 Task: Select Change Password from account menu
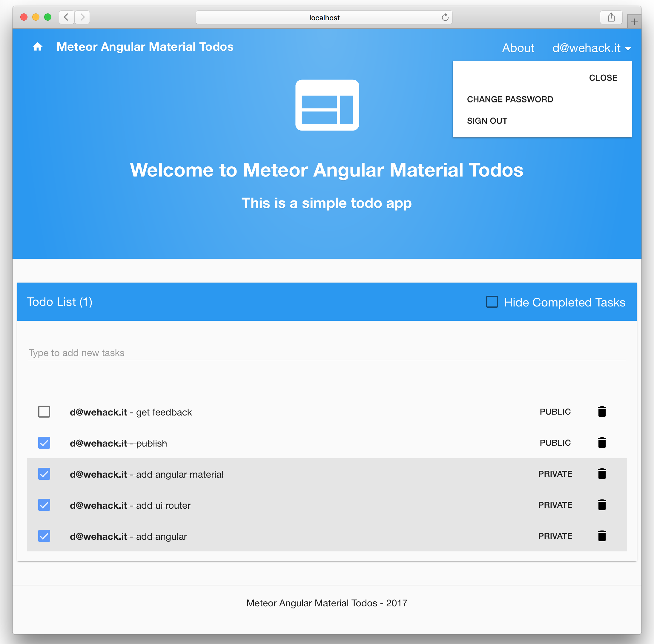point(509,99)
